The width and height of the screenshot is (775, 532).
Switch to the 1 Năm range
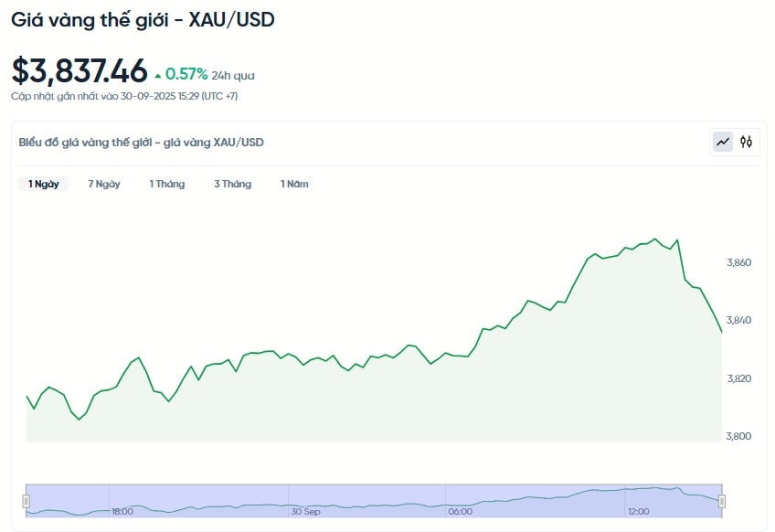(x=294, y=184)
